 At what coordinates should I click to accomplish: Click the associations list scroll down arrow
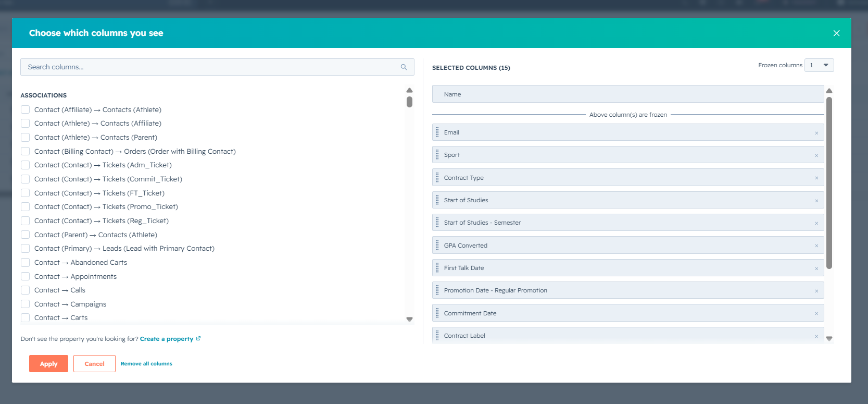coord(409,319)
